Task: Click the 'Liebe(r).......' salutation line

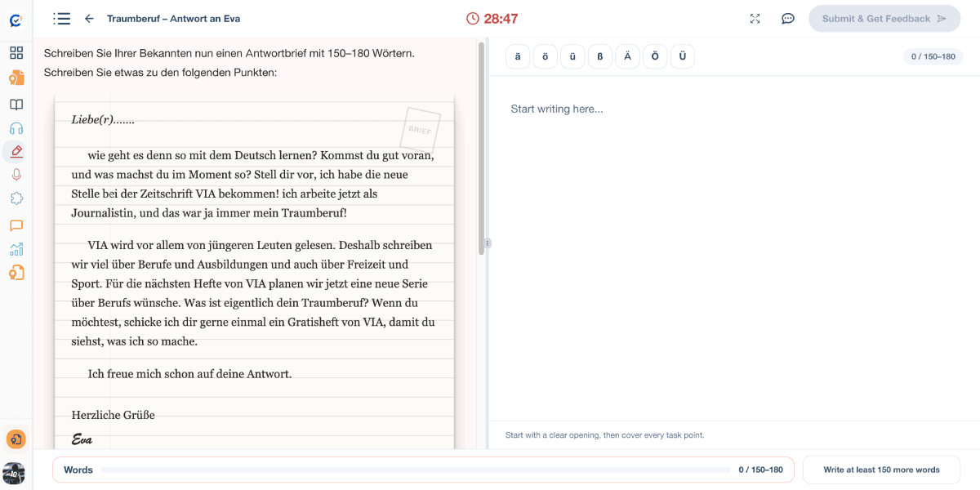Action: coord(103,119)
